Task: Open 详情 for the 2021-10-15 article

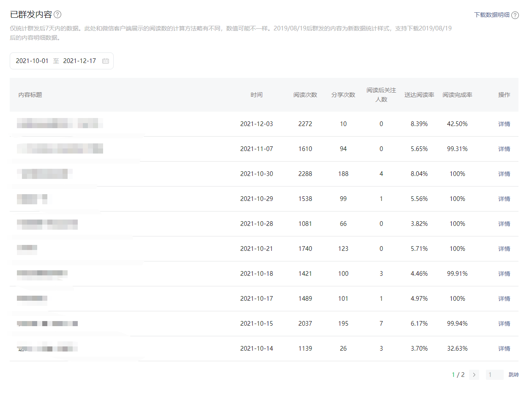Action: pyautogui.click(x=504, y=324)
